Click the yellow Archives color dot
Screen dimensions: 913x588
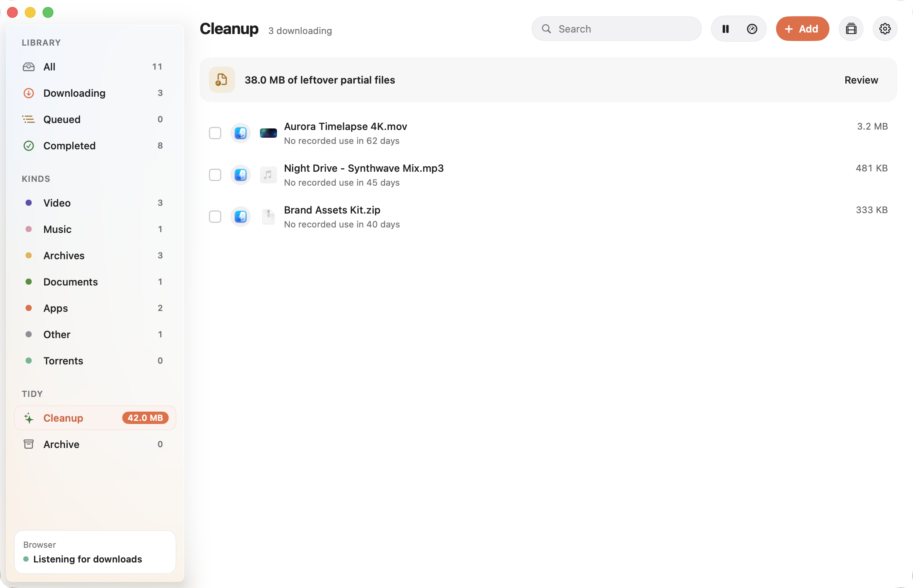coord(29,256)
